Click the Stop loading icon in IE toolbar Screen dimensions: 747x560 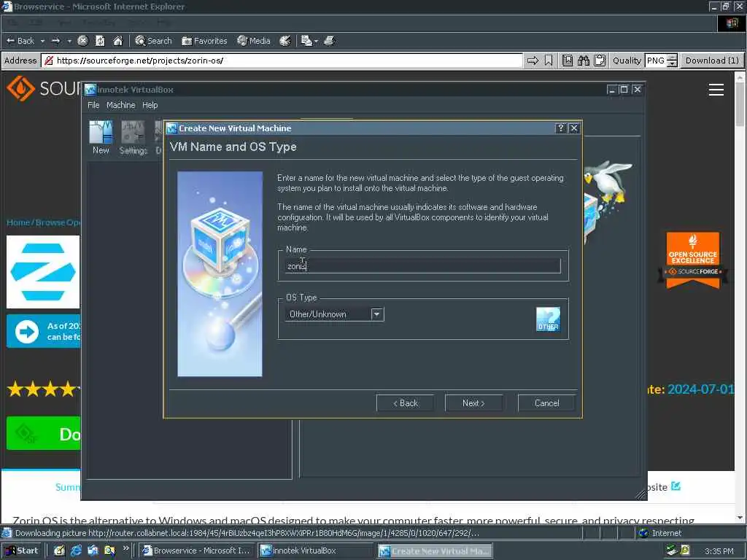point(82,41)
